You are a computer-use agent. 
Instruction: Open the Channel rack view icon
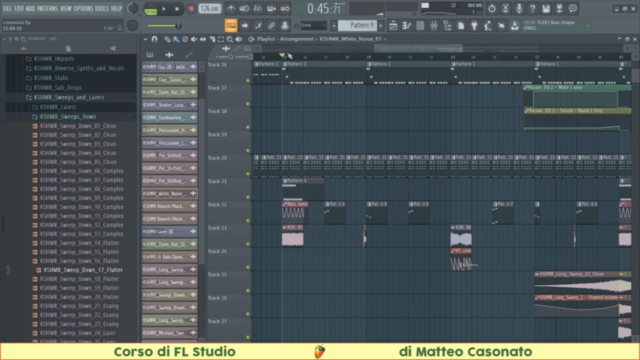point(420,26)
